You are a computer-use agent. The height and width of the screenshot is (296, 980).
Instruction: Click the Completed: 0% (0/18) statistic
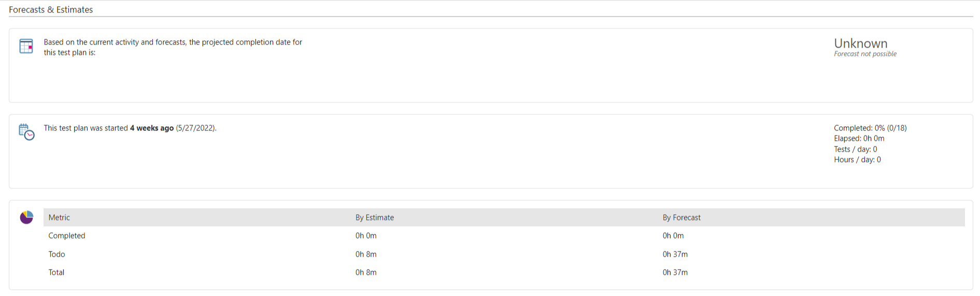870,128
